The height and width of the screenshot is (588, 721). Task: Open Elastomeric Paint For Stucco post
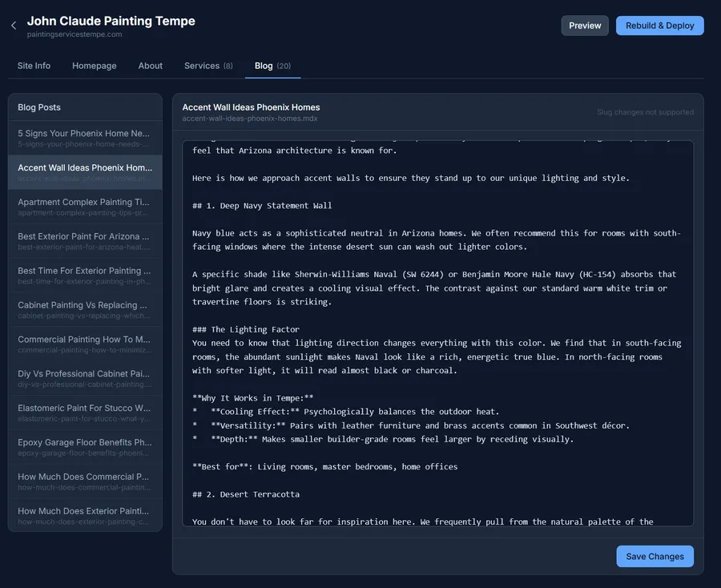(x=85, y=413)
